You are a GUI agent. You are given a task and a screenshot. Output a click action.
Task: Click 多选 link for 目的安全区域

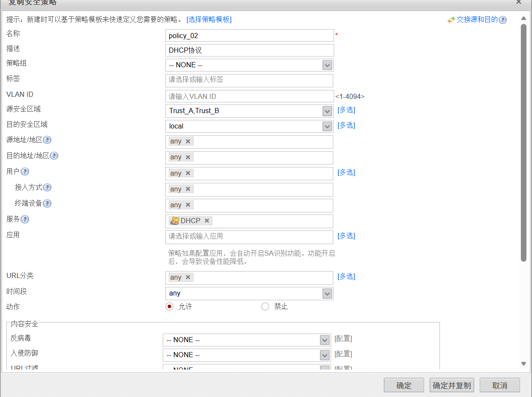(x=346, y=125)
